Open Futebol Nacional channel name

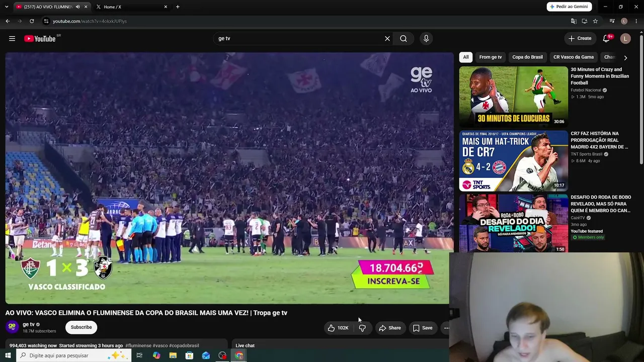(x=586, y=90)
